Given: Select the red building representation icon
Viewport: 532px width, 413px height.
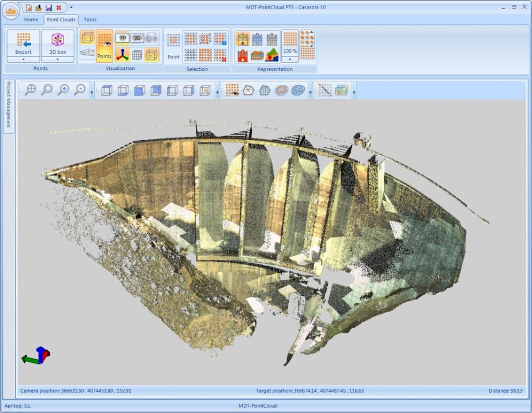Looking at the screenshot, I should coord(243,55).
